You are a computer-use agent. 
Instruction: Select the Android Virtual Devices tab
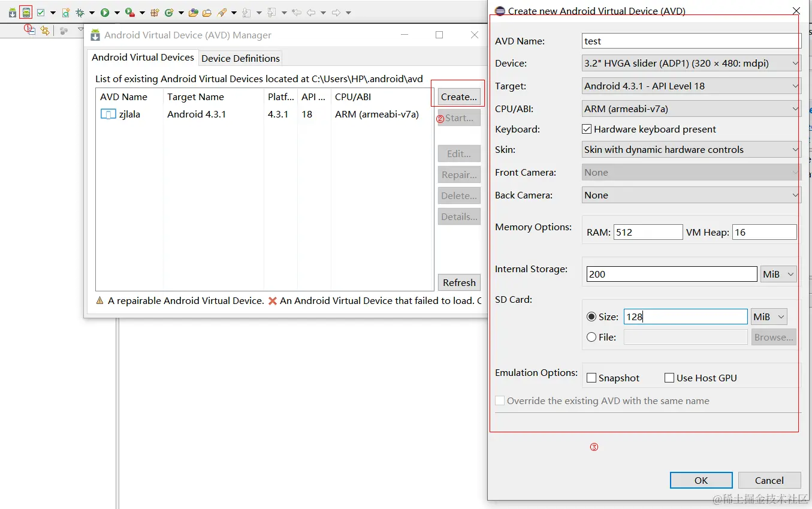(143, 58)
